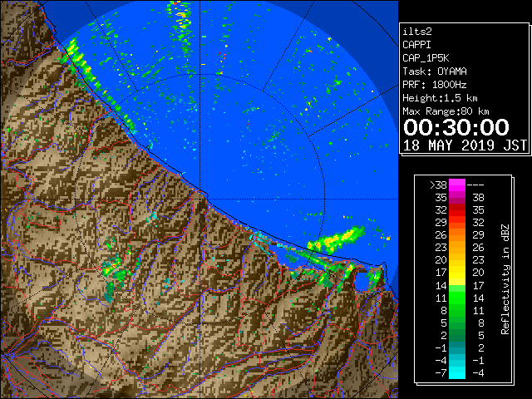The width and height of the screenshot is (532, 399).
Task: Click the ">38" legend label
Action: point(438,185)
